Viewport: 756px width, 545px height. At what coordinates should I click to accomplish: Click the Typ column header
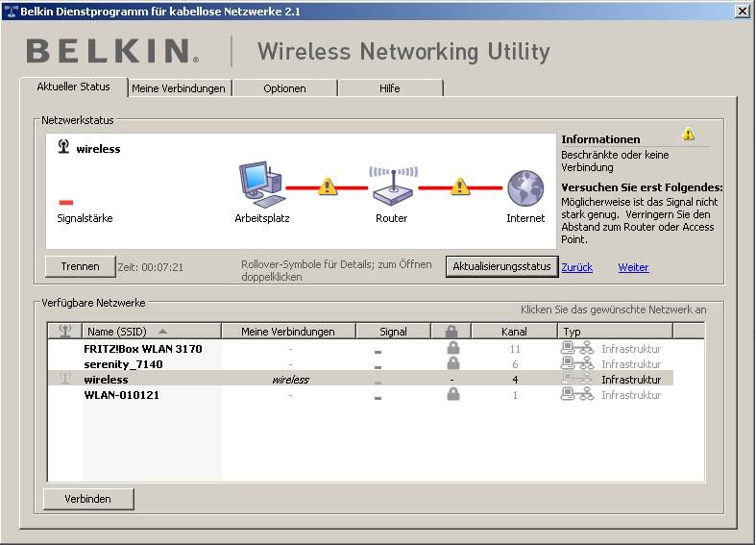615,331
